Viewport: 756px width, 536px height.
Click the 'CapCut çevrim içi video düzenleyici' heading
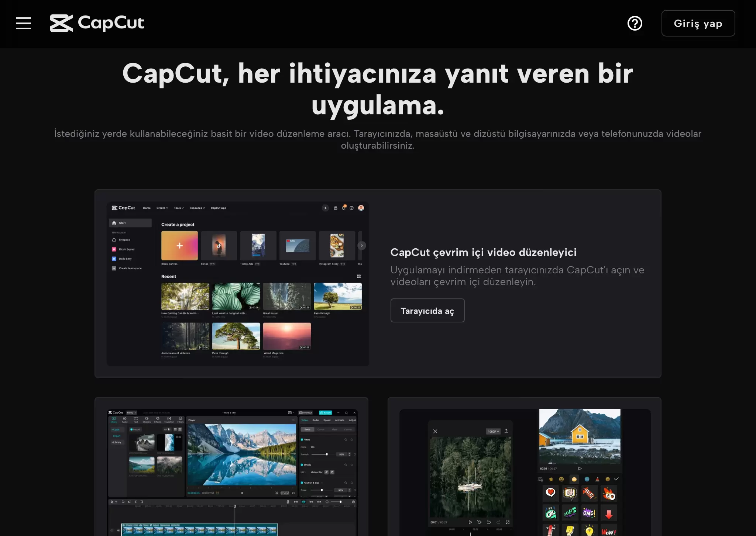[483, 252]
